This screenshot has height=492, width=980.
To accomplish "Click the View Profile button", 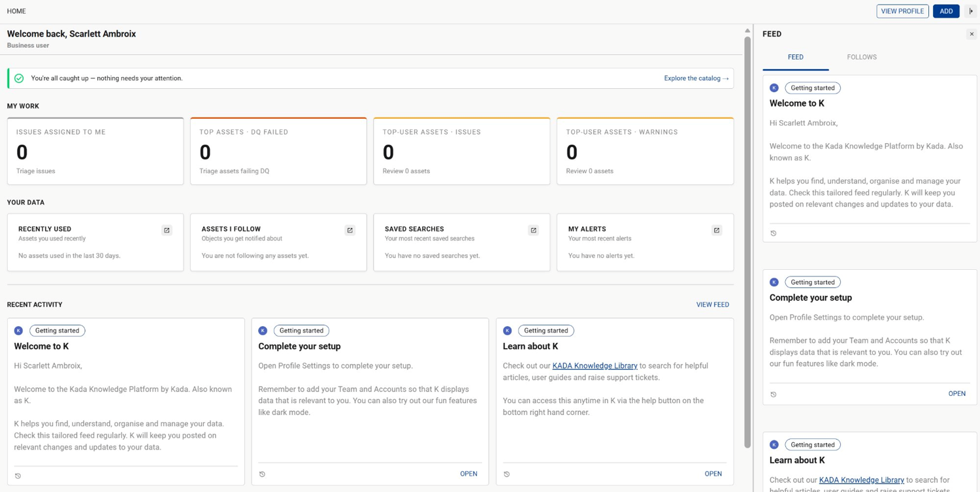I will pos(902,11).
